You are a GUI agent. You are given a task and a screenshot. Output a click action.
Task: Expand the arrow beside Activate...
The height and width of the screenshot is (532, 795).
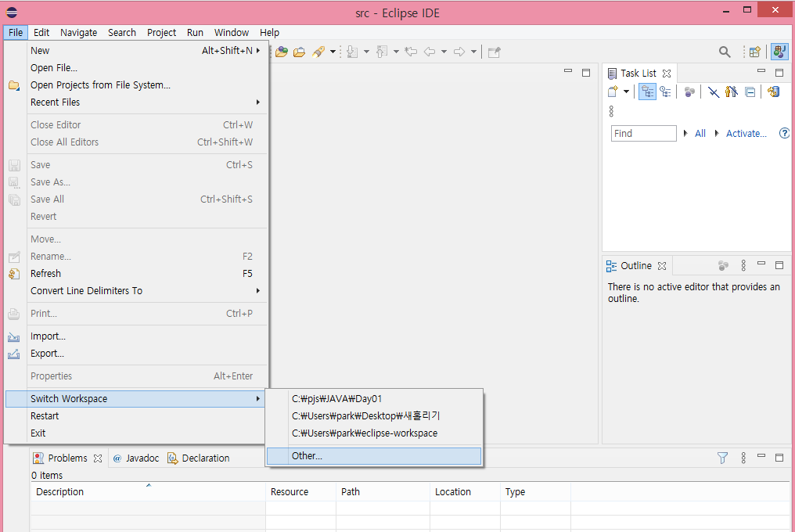coord(717,133)
